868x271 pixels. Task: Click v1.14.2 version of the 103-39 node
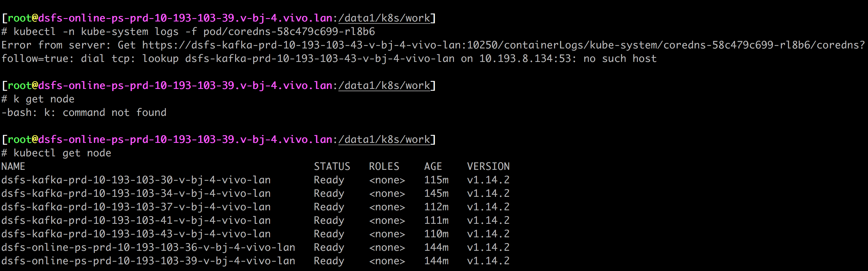(x=488, y=261)
